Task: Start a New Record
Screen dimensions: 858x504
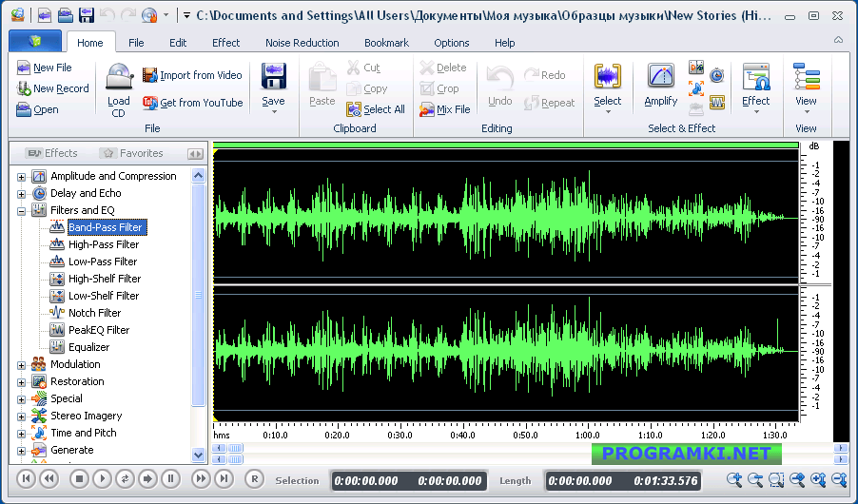Action: (x=52, y=88)
